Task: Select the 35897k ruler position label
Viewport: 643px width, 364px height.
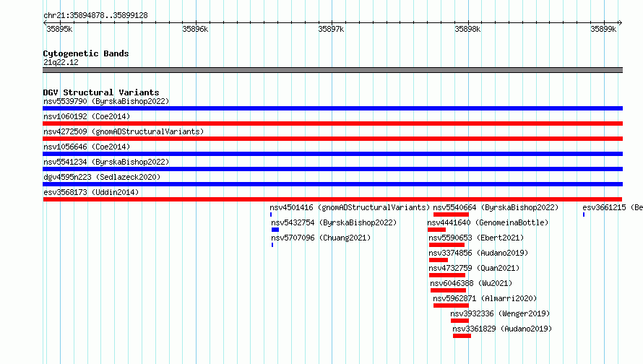Action: 331,29
